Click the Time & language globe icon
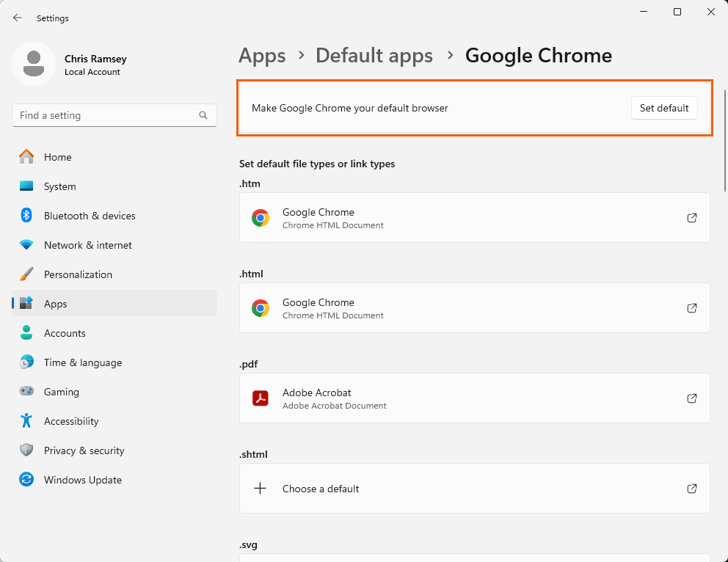728x562 pixels. point(26,362)
